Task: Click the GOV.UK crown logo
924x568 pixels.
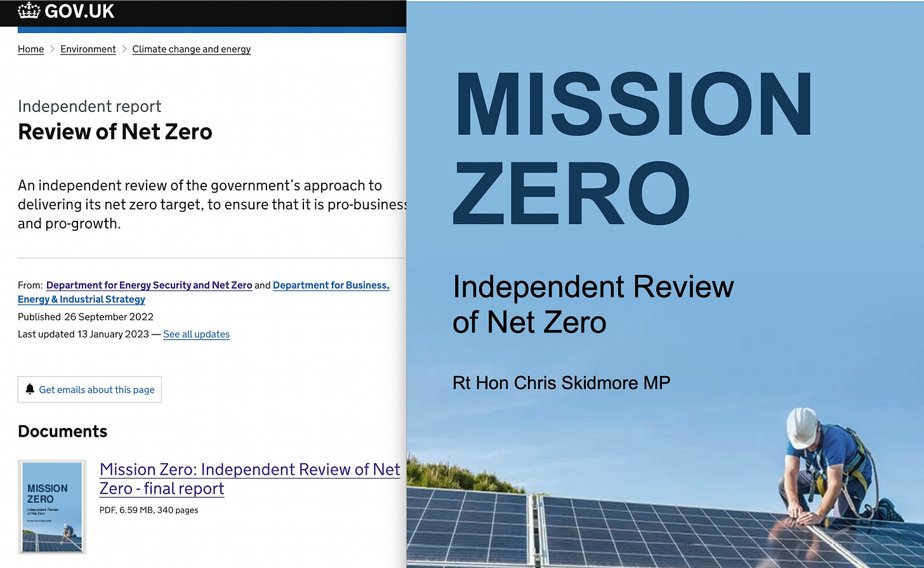Action: click(x=29, y=11)
